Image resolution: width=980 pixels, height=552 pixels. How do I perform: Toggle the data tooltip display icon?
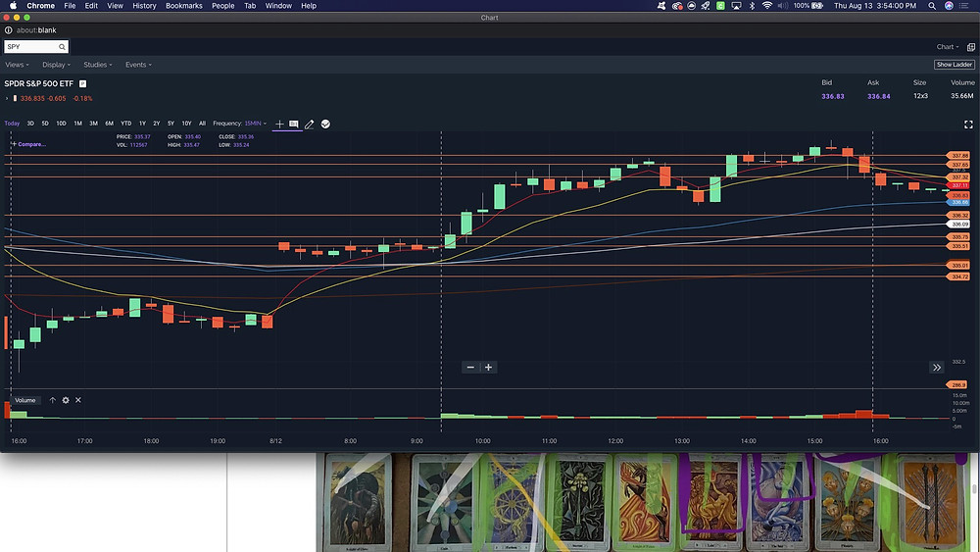click(294, 124)
